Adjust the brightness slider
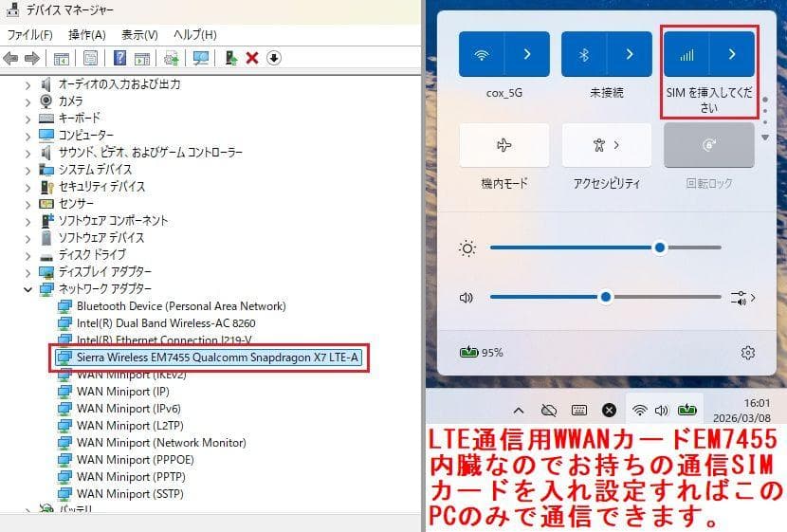The height and width of the screenshot is (532, 787). (605, 248)
